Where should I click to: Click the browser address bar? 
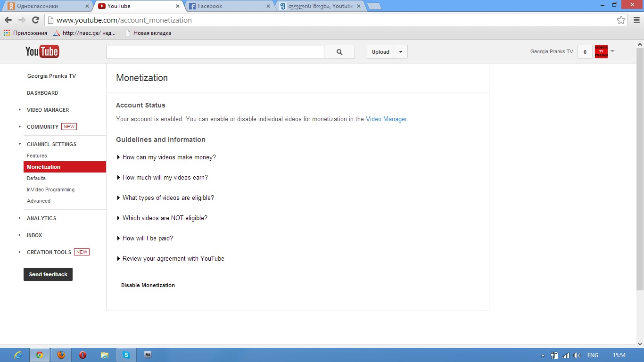tap(330, 20)
